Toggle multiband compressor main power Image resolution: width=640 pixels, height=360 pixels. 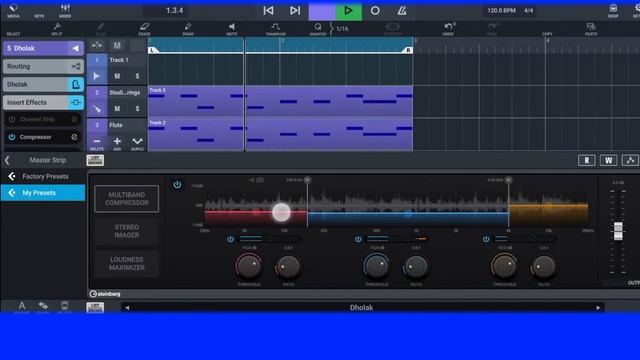click(177, 184)
